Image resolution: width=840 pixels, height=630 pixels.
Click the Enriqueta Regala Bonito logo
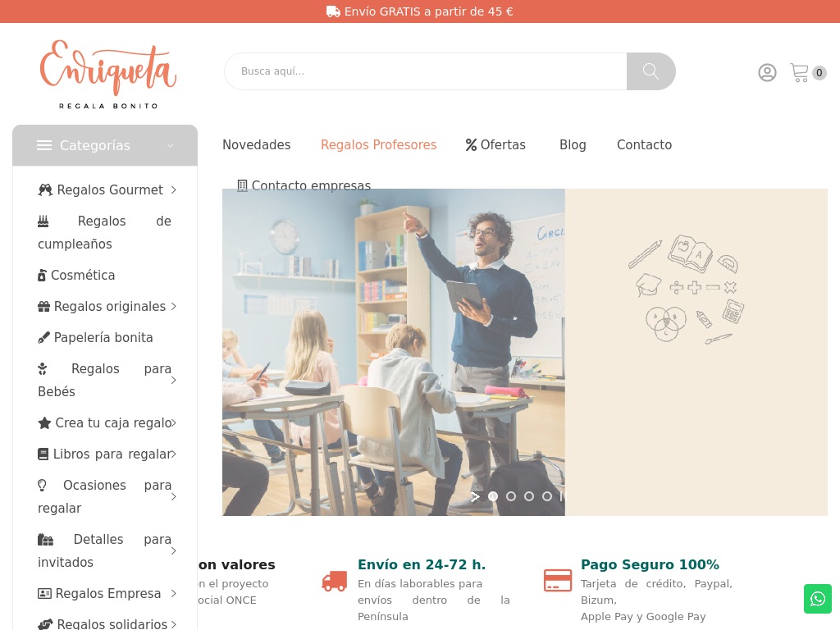107,74
